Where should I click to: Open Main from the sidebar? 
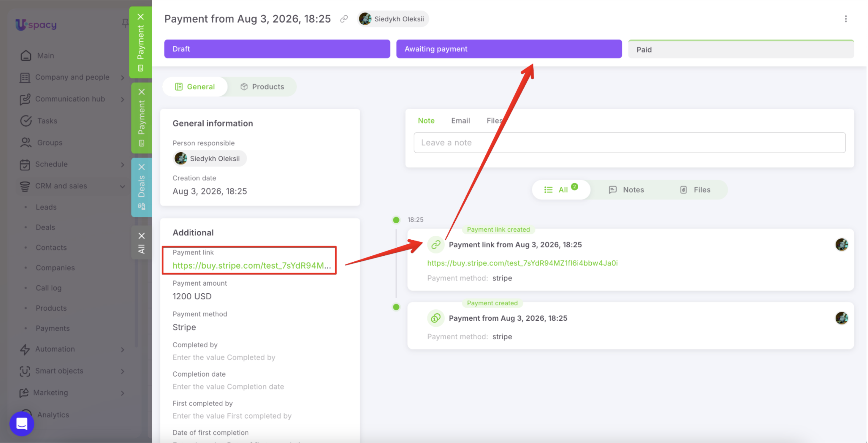click(x=45, y=56)
